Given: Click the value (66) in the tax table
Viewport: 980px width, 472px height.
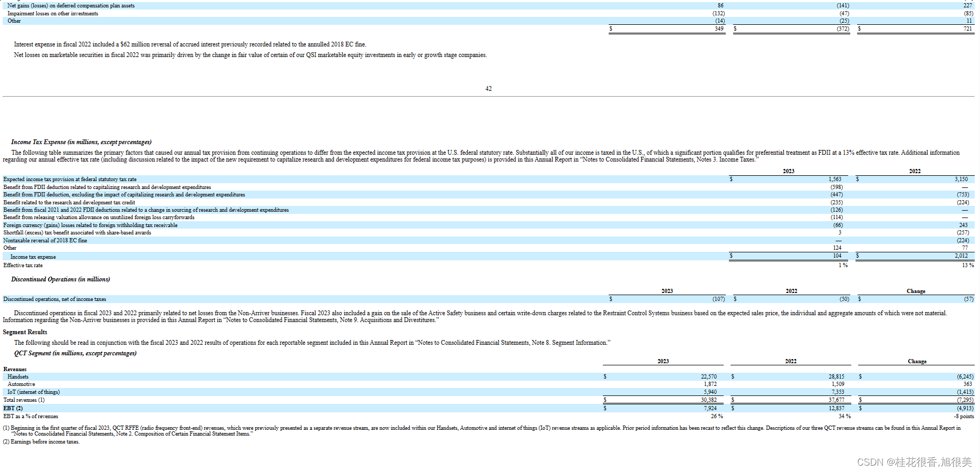Looking at the screenshot, I should pos(838,225).
